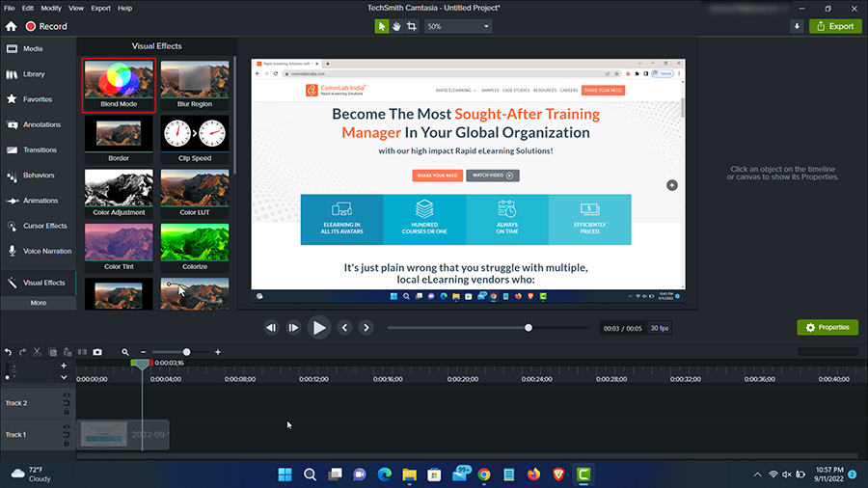Open the Export menu

(100, 8)
